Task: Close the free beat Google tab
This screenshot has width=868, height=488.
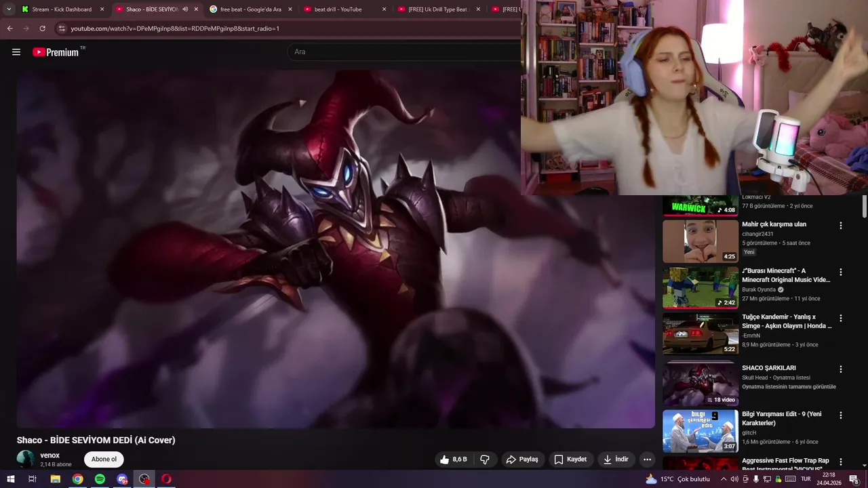Action: [x=290, y=9]
